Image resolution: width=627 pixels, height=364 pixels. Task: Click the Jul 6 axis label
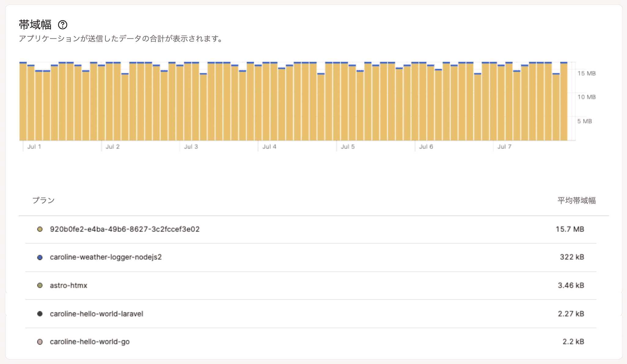426,147
